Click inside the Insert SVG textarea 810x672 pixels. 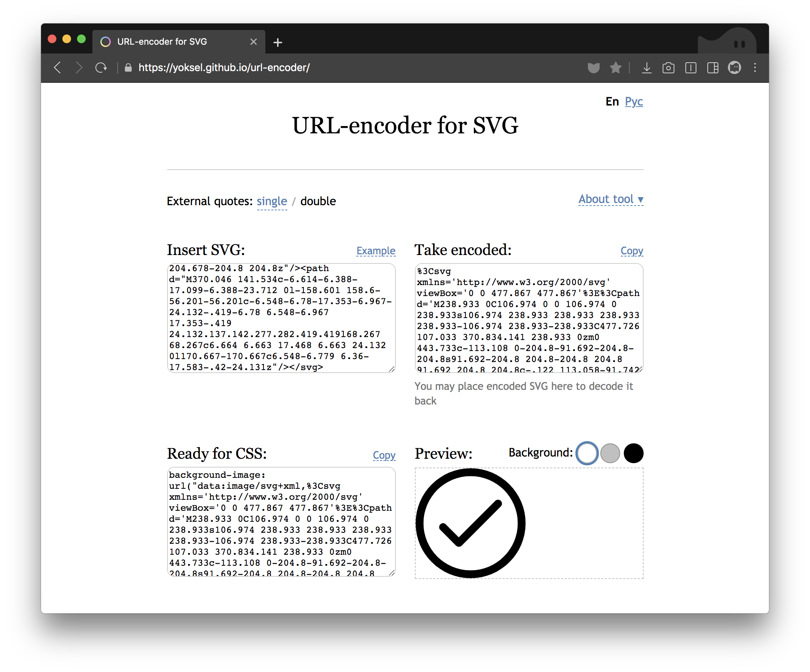[x=281, y=318]
